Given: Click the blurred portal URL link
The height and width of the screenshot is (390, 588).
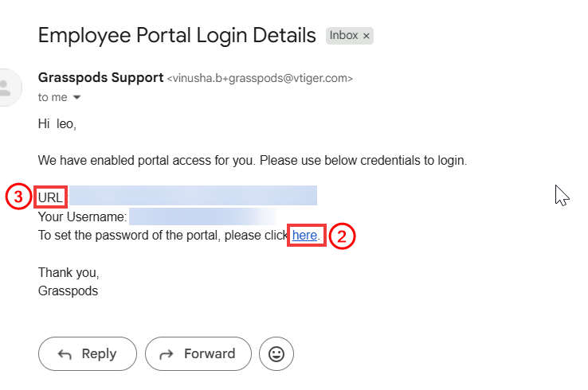Looking at the screenshot, I should tap(193, 195).
